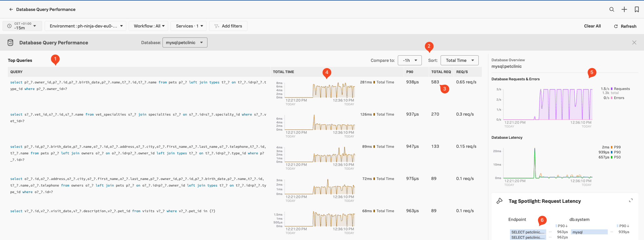This screenshot has height=240, width=644.
Task: Click the 947µs P90 value
Action: coord(412,146)
